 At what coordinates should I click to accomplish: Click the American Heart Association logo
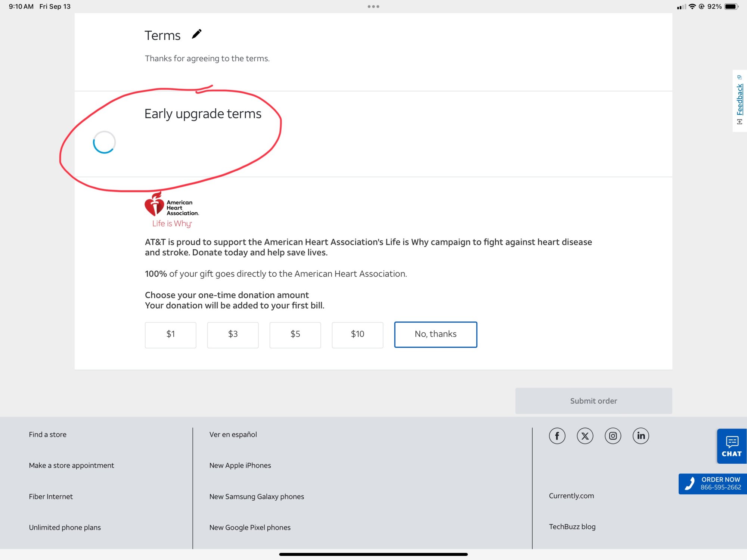tap(172, 209)
